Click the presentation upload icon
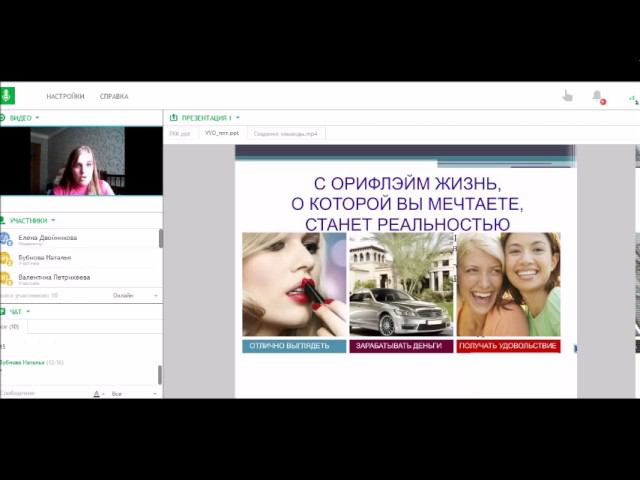 173,118
